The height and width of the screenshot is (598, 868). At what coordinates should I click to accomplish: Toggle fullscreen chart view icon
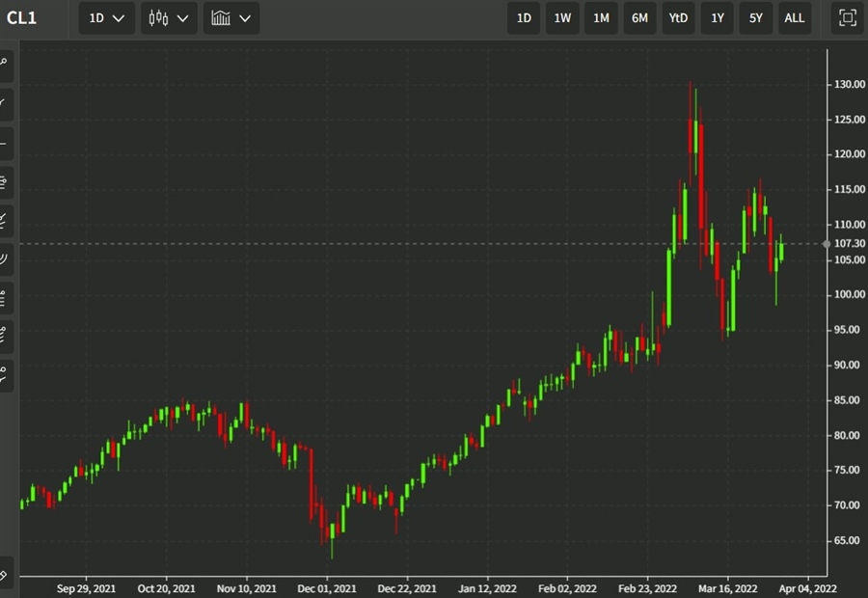(848, 18)
